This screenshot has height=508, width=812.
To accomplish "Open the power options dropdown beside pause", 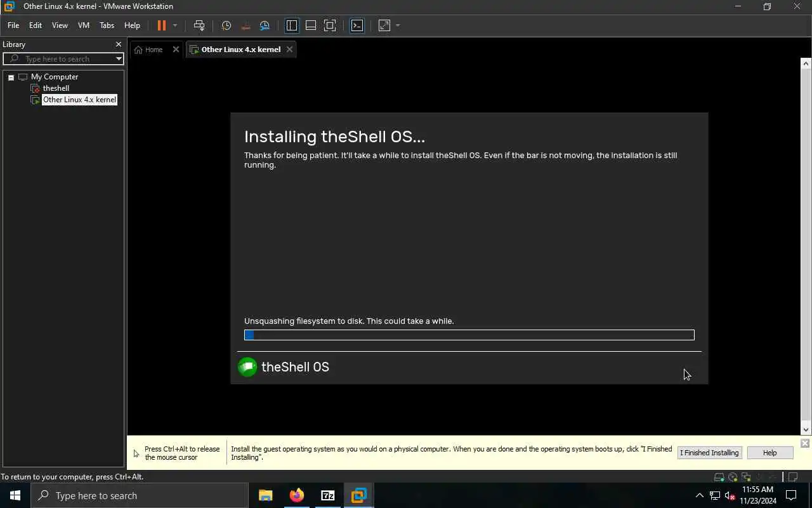I will point(175,25).
